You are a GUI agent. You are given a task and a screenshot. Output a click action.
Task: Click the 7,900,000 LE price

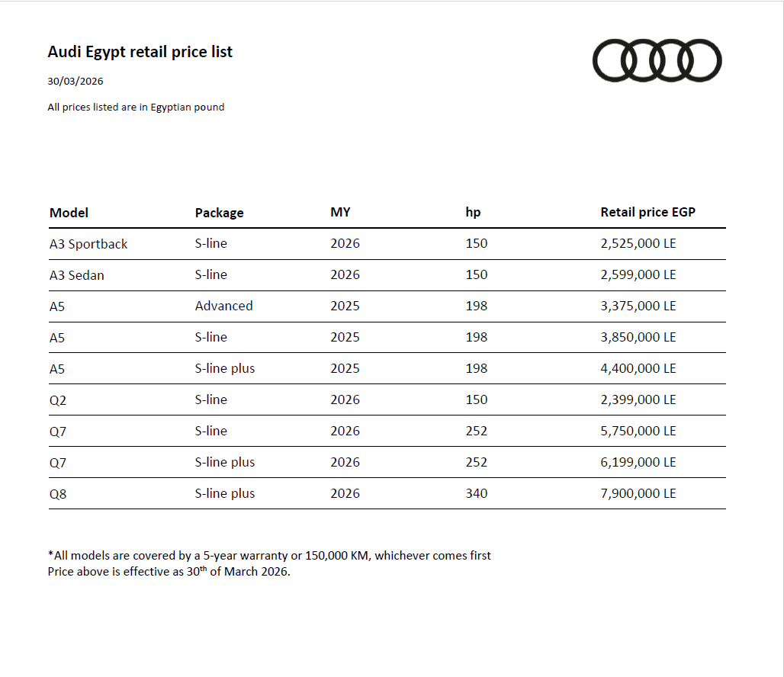coord(638,493)
